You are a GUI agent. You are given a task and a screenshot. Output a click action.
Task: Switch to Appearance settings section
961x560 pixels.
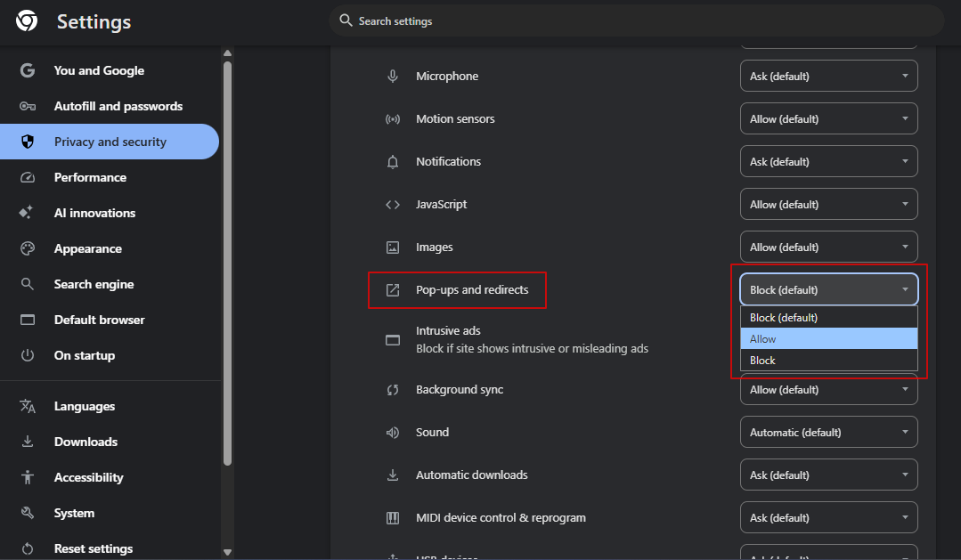point(109,248)
